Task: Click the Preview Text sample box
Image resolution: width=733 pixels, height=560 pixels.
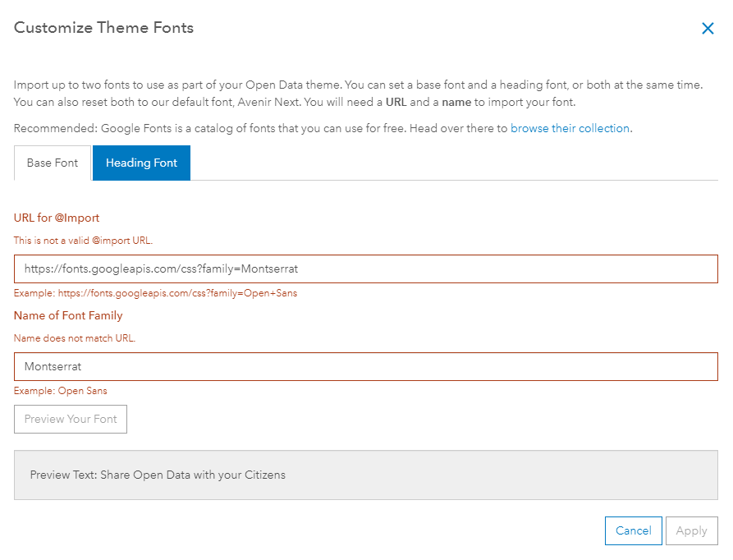Action: point(365,475)
